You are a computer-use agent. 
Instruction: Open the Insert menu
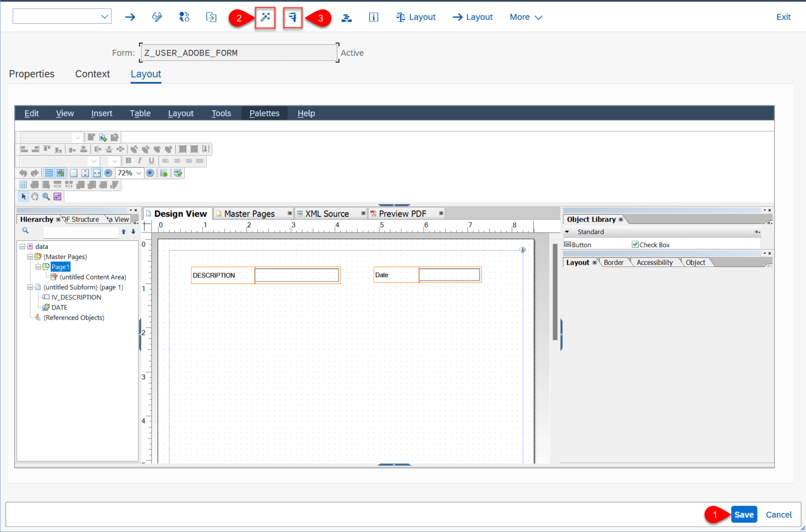(x=102, y=113)
